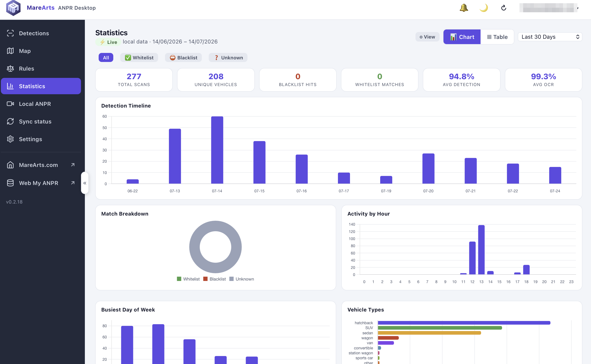This screenshot has width=591, height=364.
Task: Click the 07-13 timeline bar
Action: 175,156
